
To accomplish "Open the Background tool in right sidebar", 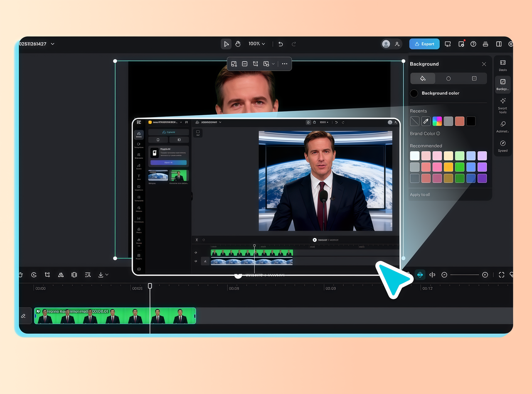I will tap(503, 84).
